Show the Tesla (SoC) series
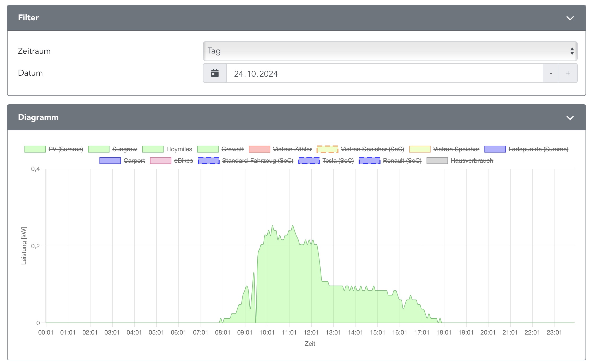 coord(338,161)
